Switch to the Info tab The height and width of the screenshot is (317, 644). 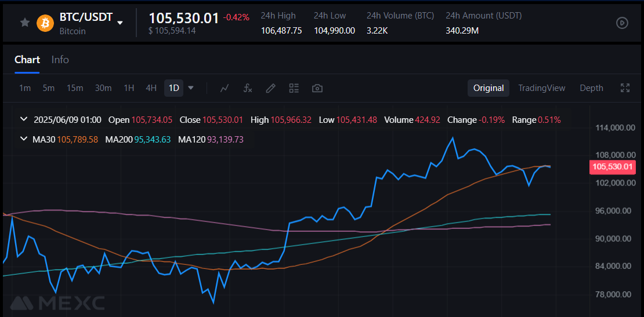pyautogui.click(x=60, y=60)
